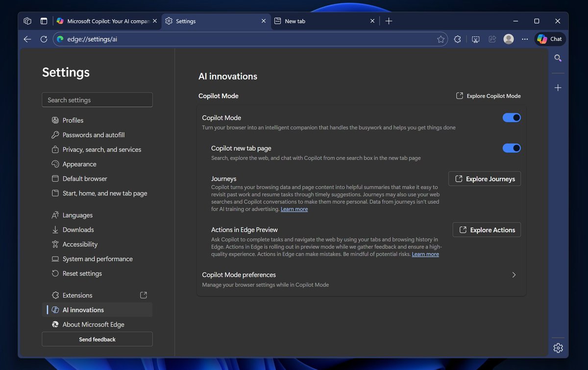Click the address bar showing edge://settings/ai
The image size is (588, 370).
tap(250, 39)
